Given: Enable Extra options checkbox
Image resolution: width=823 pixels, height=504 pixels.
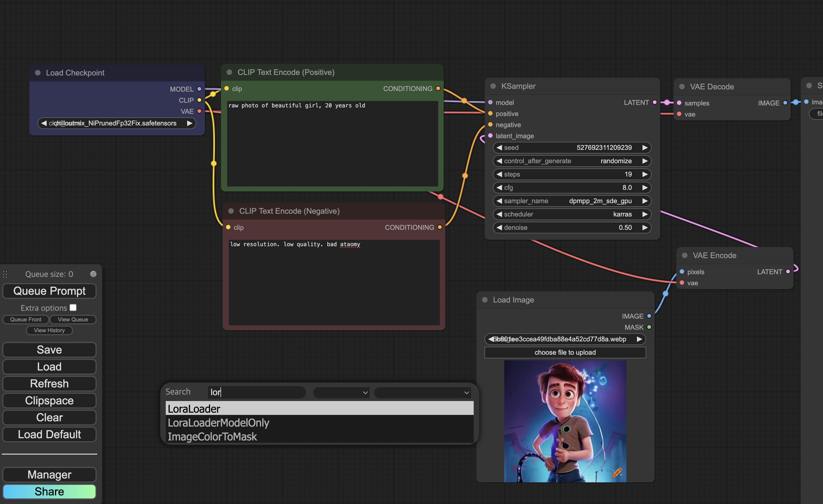Looking at the screenshot, I should [x=73, y=308].
